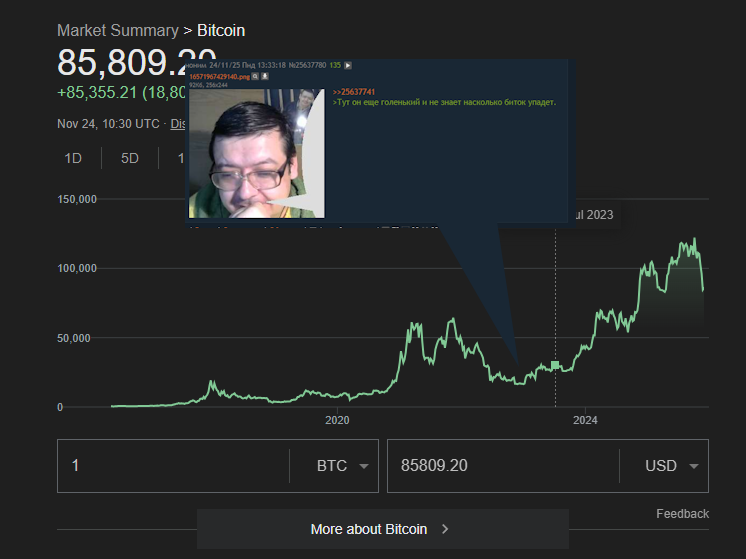The width and height of the screenshot is (746, 559).
Task: Click the post date 24/11/25 Пнд 13:33:18
Action: click(x=247, y=65)
